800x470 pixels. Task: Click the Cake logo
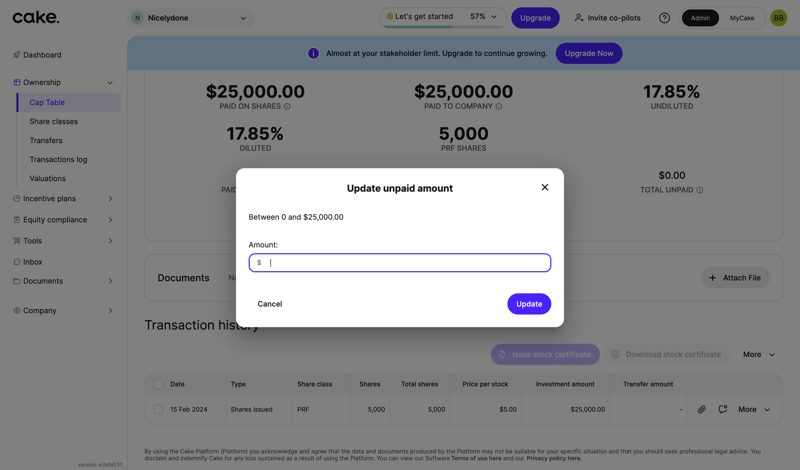pyautogui.click(x=36, y=17)
